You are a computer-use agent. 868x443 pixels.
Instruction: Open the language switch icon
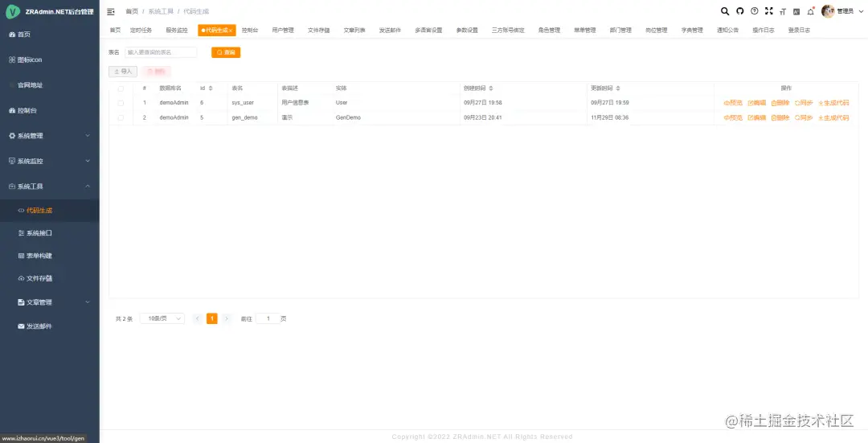pyautogui.click(x=796, y=11)
